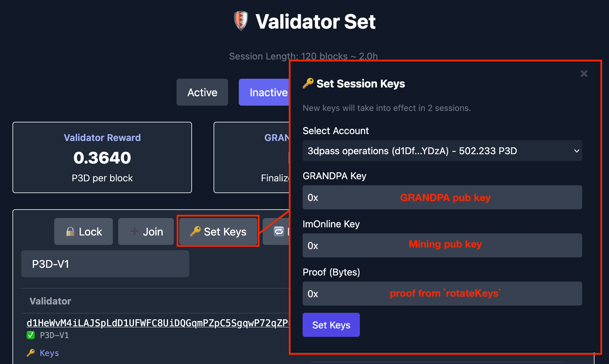The width and height of the screenshot is (609, 364).
Task: Open the Keys link under the validator
Action: tap(49, 353)
